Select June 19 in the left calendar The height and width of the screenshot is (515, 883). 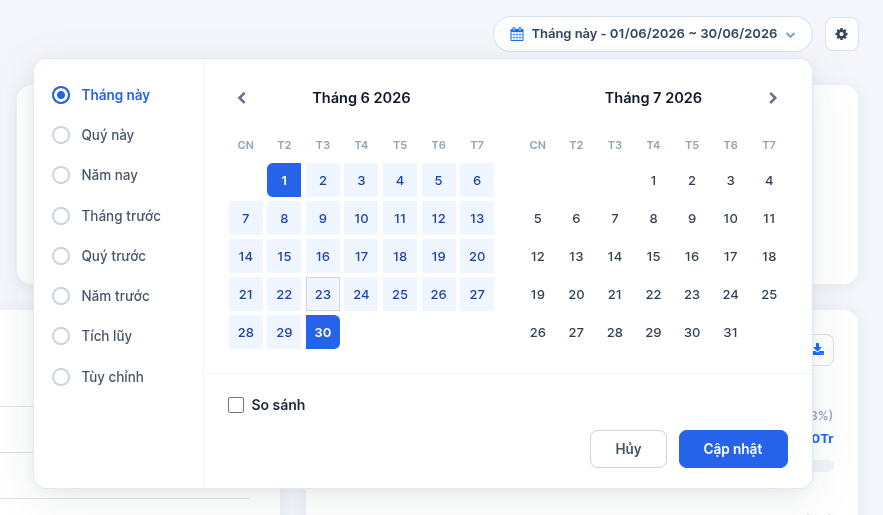pyautogui.click(x=438, y=256)
